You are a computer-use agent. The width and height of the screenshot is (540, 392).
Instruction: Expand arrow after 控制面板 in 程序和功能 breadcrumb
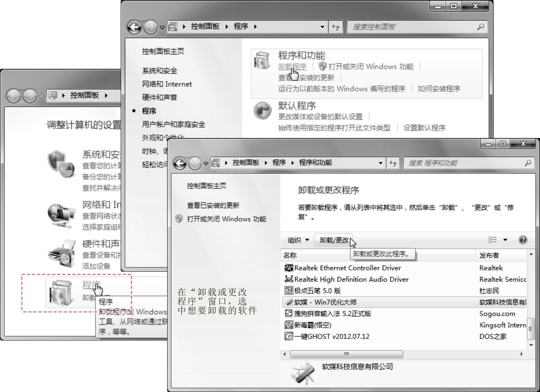click(266, 163)
